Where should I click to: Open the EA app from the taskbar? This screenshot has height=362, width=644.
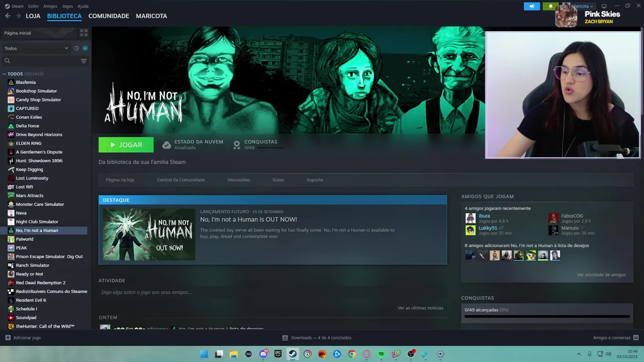click(x=322, y=354)
